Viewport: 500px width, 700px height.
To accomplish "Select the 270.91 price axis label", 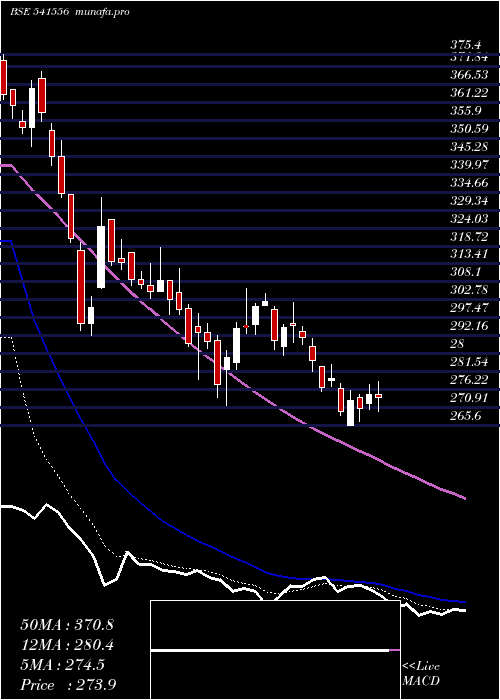I will 469,397.
